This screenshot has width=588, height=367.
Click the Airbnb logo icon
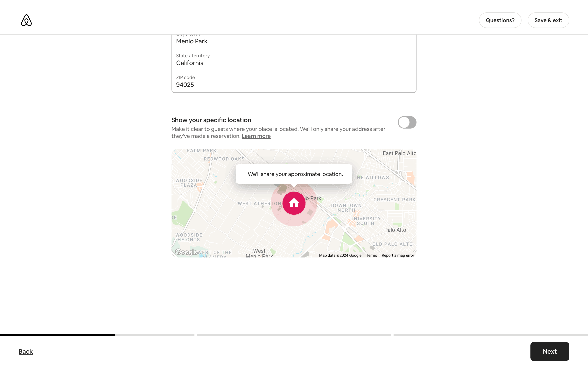(26, 20)
